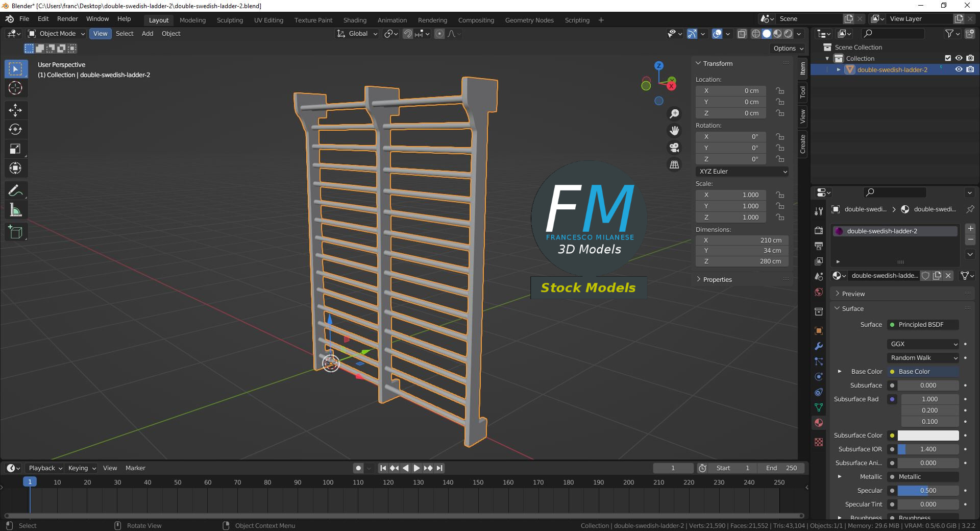The width and height of the screenshot is (980, 531).
Task: Switch perspective/orthographic grid icon
Action: click(674, 164)
